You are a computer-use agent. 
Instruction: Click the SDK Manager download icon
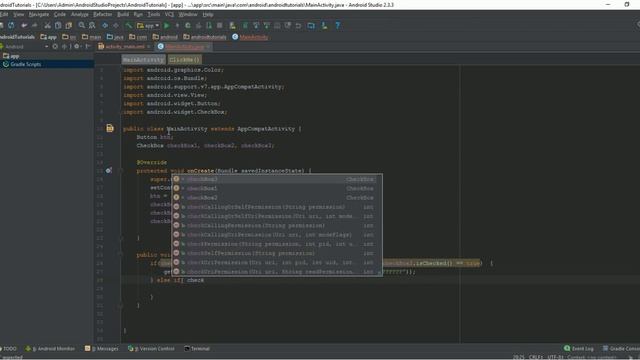[324, 25]
